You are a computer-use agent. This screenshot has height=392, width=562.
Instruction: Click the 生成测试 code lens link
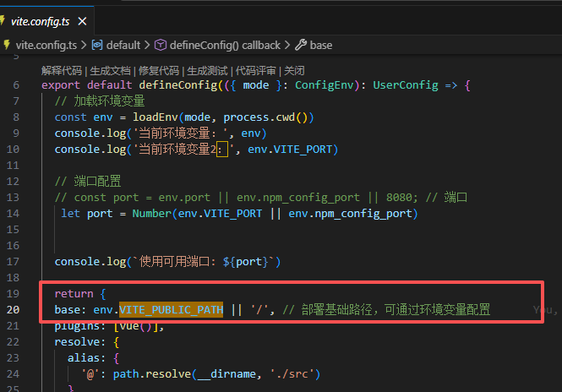pos(207,71)
